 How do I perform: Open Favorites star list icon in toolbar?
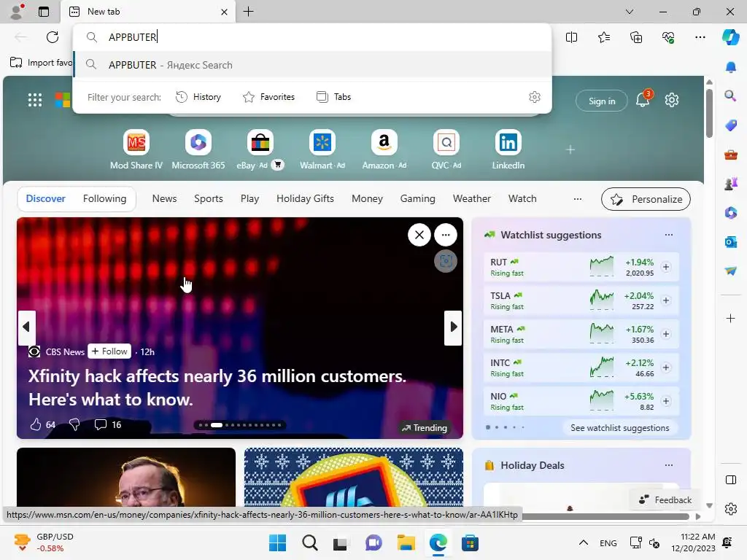tap(603, 37)
